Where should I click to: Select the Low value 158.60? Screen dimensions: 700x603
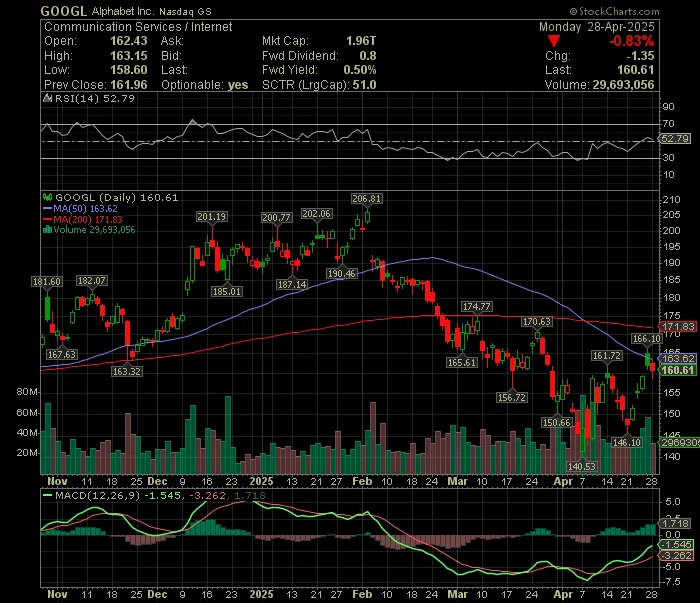point(129,70)
